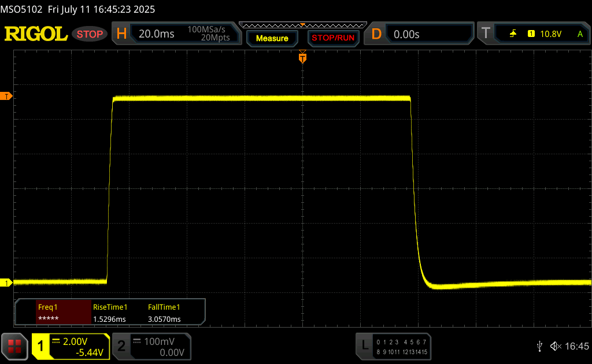The height and width of the screenshot is (364, 592).
Task: Click the 16:45 clock display
Action: tap(576, 346)
